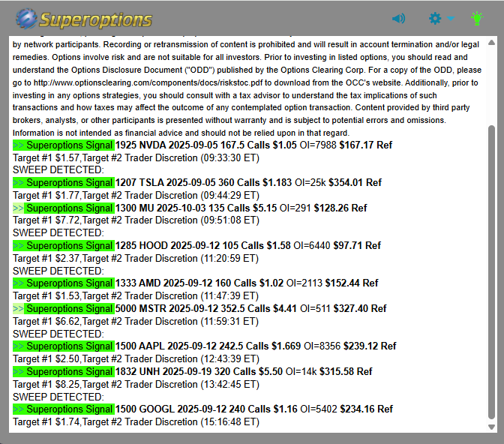
Task: Click the scrollbar down arrow
Action: (491, 427)
